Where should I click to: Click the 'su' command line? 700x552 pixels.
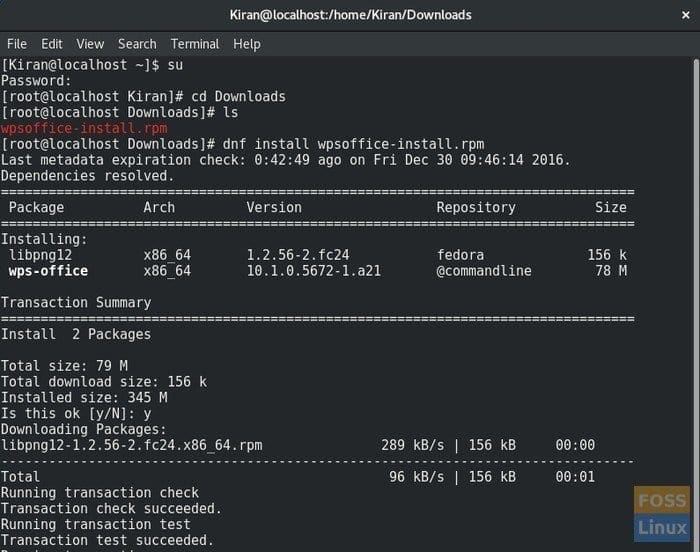pyautogui.click(x=92, y=65)
